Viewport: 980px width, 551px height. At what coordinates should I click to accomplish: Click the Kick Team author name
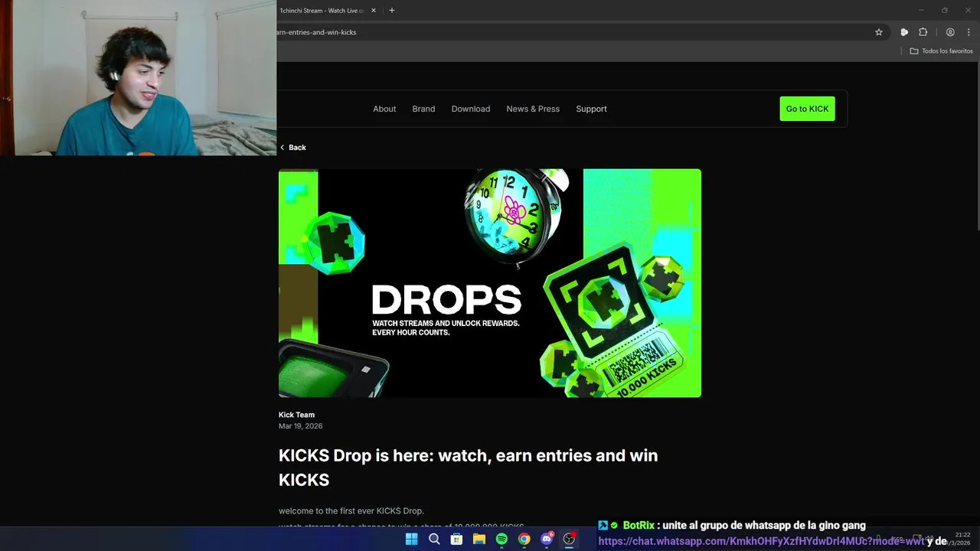click(x=296, y=415)
